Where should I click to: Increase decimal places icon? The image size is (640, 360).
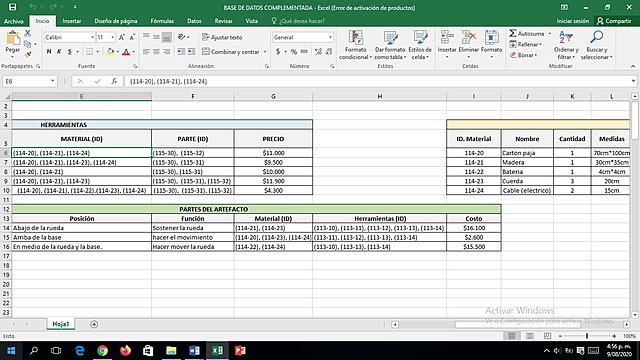(318, 52)
